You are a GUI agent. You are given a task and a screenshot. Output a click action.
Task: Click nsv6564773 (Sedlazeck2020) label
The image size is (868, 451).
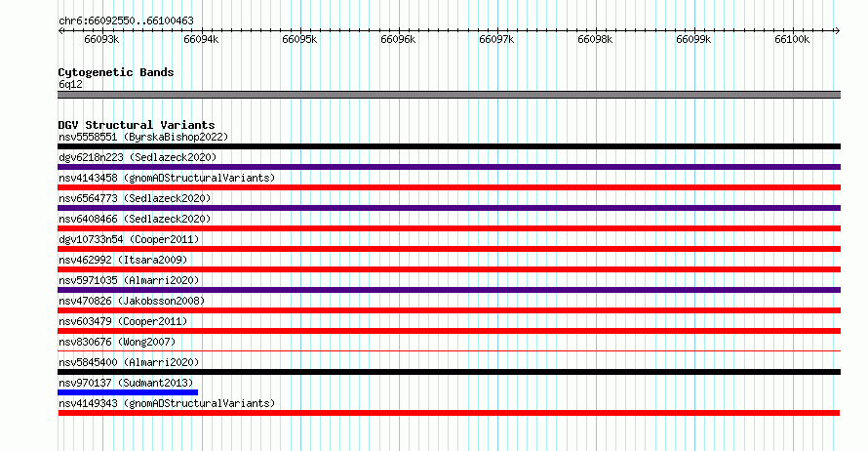135,198
